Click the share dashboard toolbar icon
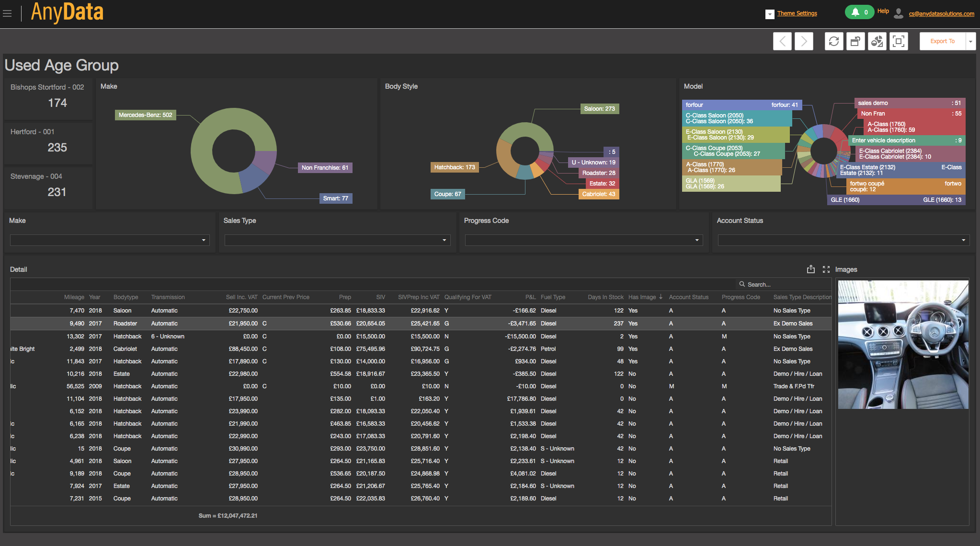 pos(855,41)
